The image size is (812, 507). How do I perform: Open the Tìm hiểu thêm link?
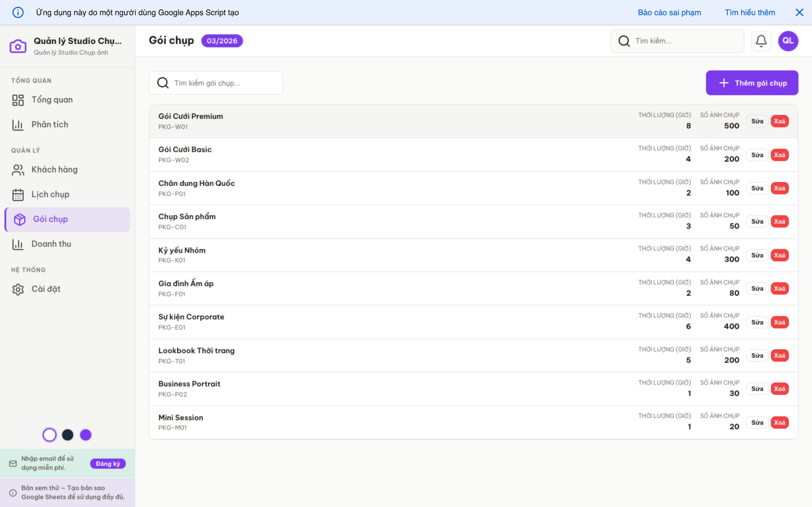click(x=750, y=12)
